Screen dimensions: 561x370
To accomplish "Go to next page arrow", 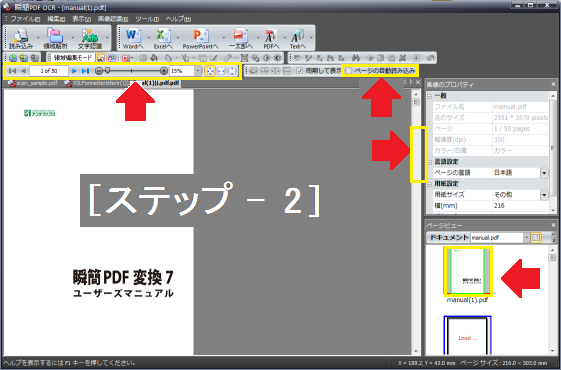I will click(x=74, y=71).
